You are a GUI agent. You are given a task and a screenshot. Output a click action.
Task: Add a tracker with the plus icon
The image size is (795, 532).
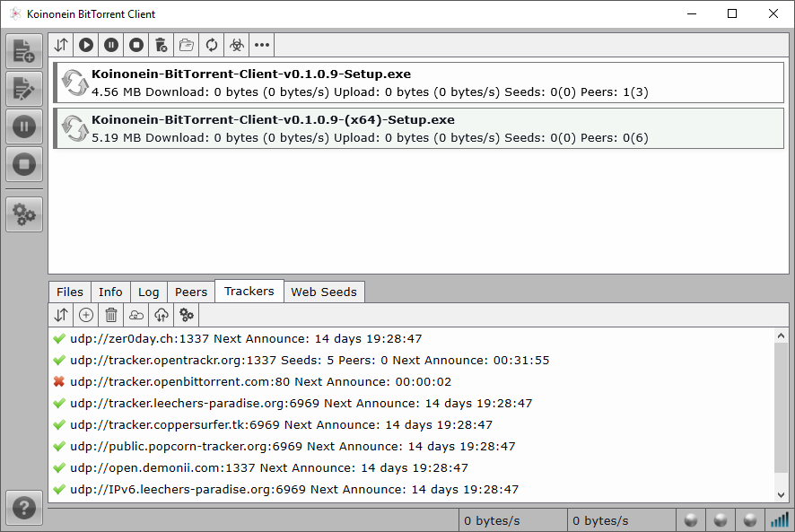tap(86, 315)
